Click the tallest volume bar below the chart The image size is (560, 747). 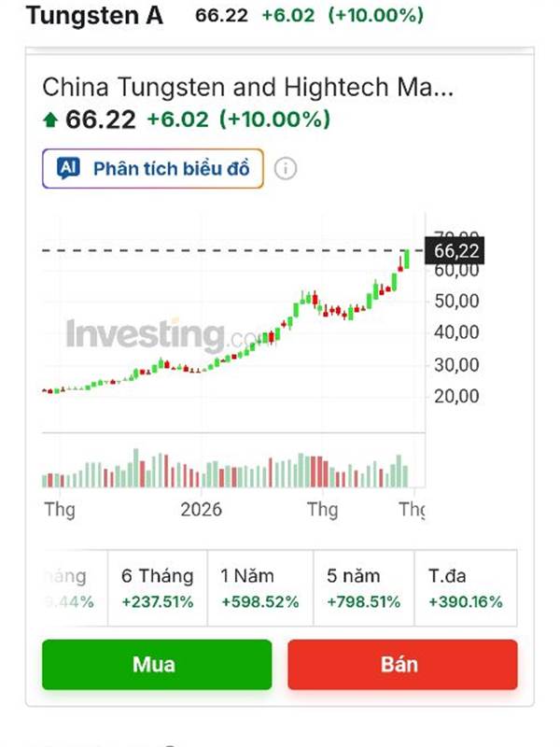135,468
